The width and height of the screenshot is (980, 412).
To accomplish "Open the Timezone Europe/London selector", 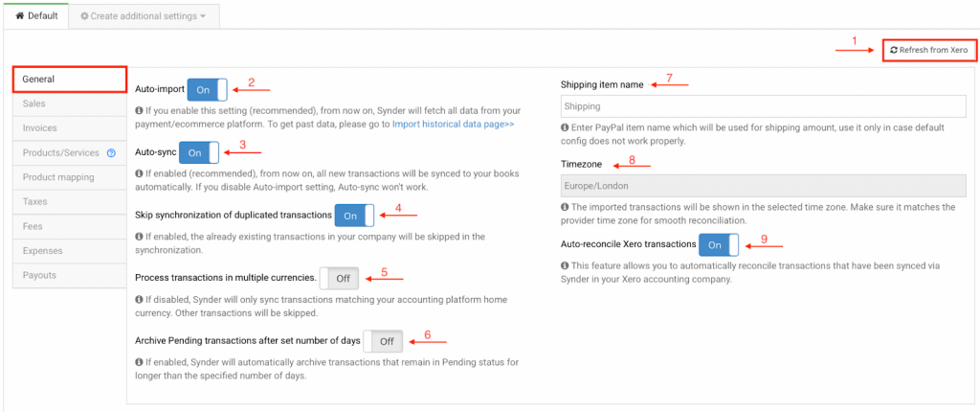I will coord(763,185).
